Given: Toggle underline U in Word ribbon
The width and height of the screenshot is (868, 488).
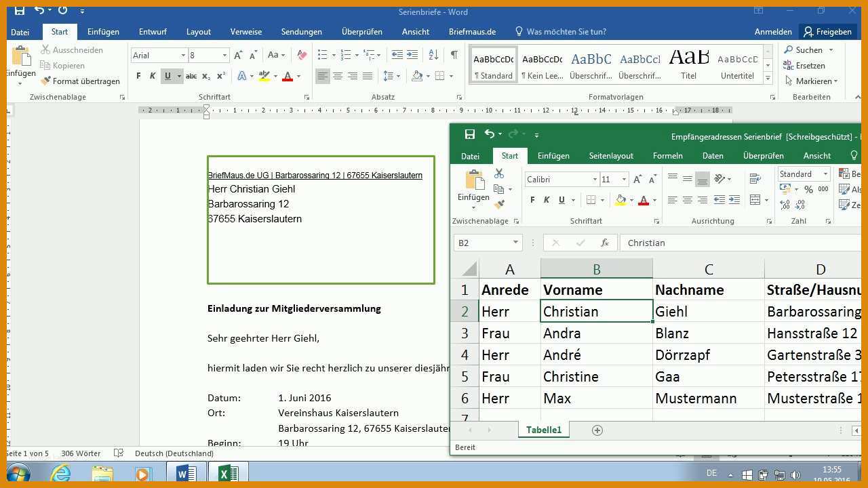Looking at the screenshot, I should point(167,76).
